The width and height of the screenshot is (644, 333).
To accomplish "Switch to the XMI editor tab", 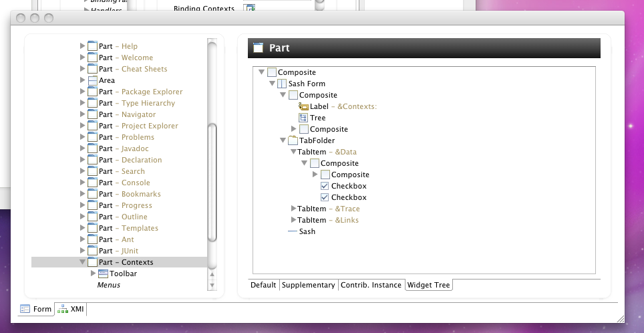I will (71, 309).
